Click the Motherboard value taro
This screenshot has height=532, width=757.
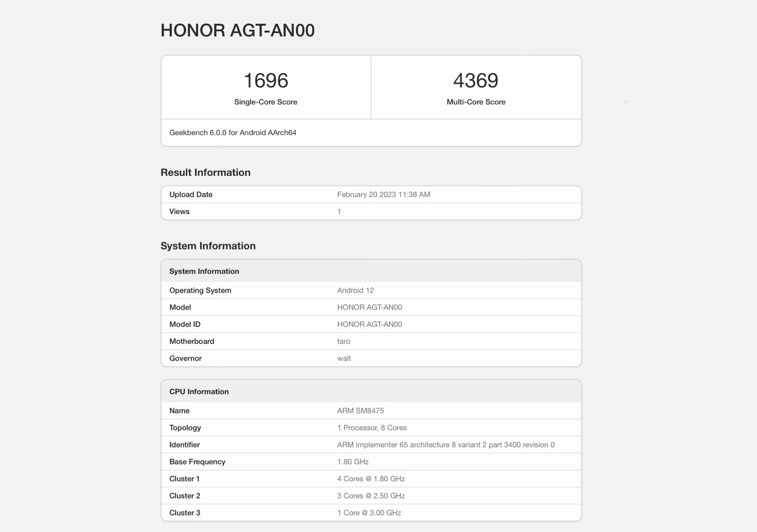point(343,341)
